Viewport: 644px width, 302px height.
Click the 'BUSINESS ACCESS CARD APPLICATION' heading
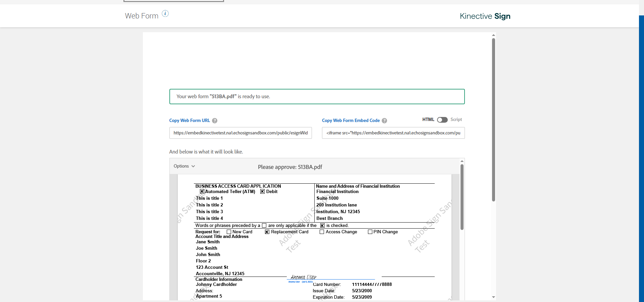tap(238, 186)
